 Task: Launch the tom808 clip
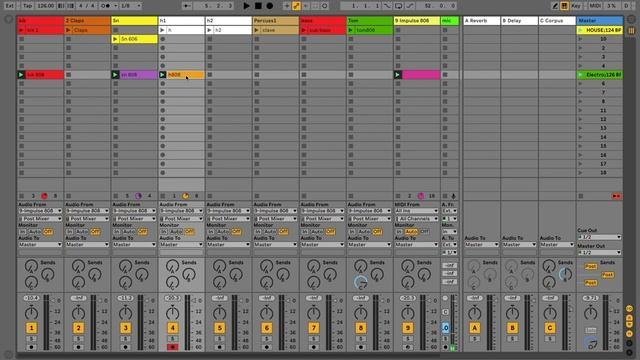click(x=350, y=30)
